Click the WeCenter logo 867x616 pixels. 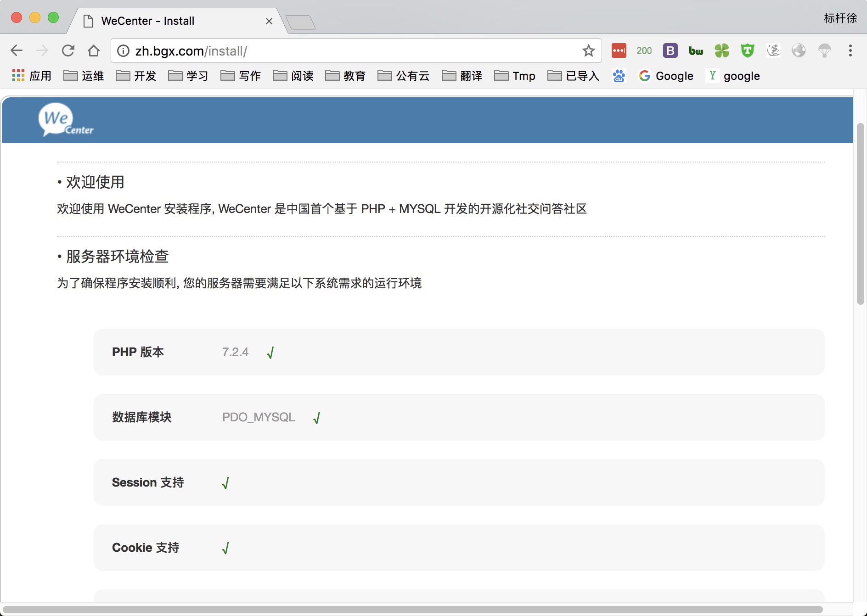coord(66,120)
